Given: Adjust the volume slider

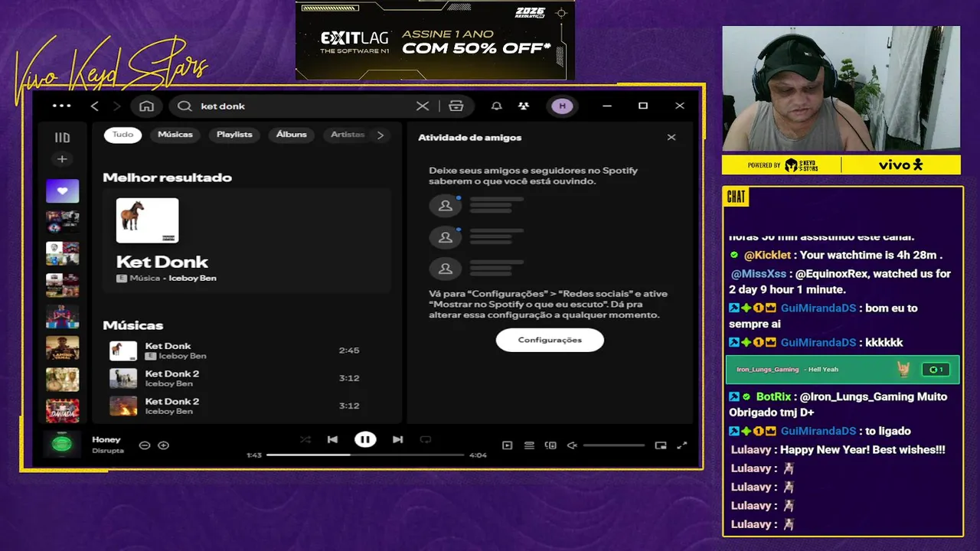Looking at the screenshot, I should click(613, 445).
